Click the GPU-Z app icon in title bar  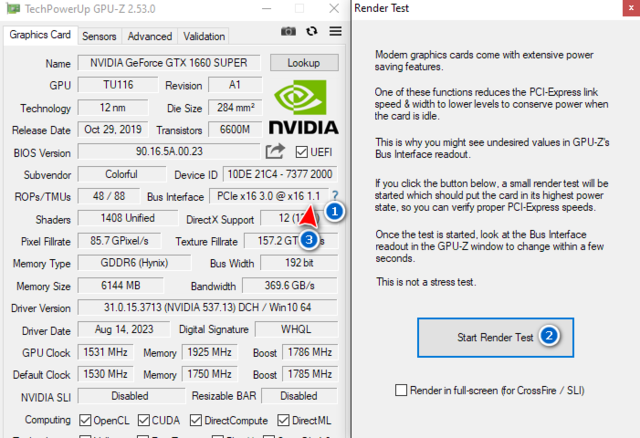tap(14, 9)
